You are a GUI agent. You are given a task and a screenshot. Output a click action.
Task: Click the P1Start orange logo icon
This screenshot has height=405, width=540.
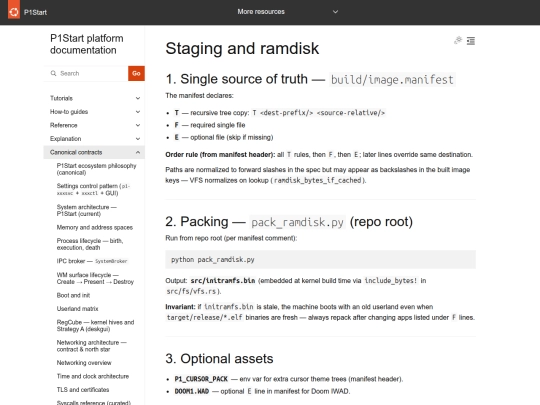click(x=14, y=11)
